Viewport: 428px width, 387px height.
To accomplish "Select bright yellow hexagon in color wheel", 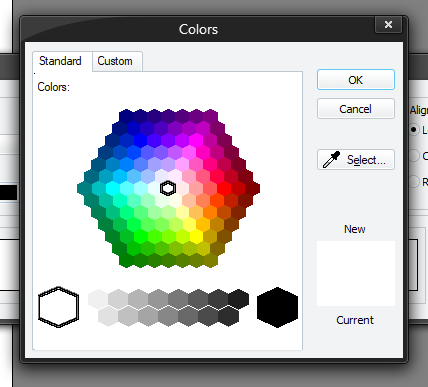I will pyautogui.click(x=196, y=236).
